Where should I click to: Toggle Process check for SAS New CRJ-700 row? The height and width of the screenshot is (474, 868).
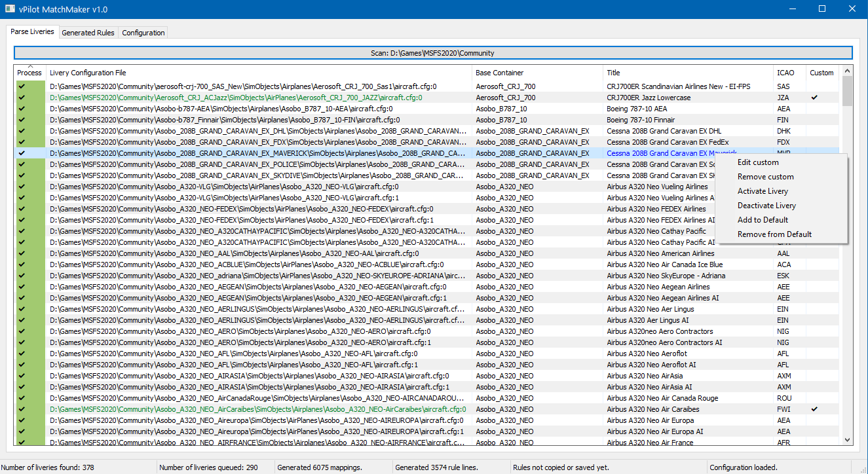point(22,86)
